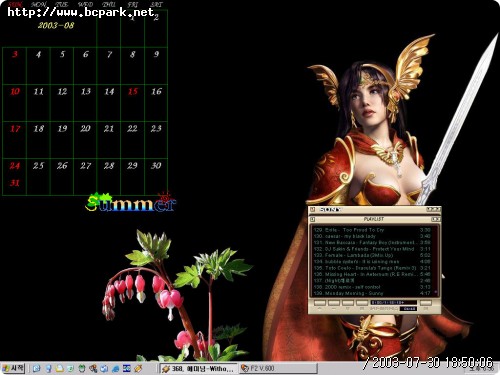Click the blue rectangular quick launch icon
Image resolution: width=500 pixels, height=375 pixels.
(x=127, y=369)
